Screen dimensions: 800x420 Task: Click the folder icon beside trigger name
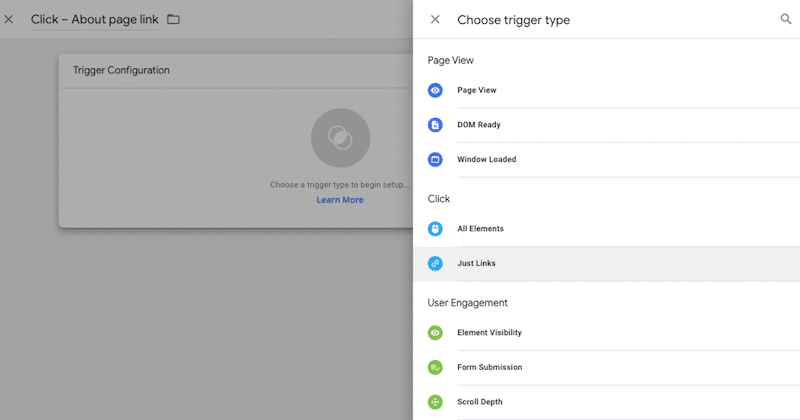coord(174,19)
